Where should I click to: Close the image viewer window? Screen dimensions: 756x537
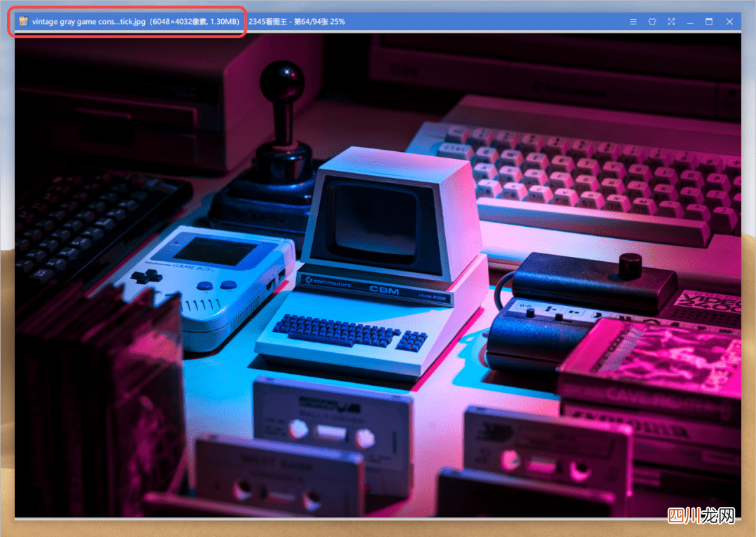pyautogui.click(x=729, y=22)
